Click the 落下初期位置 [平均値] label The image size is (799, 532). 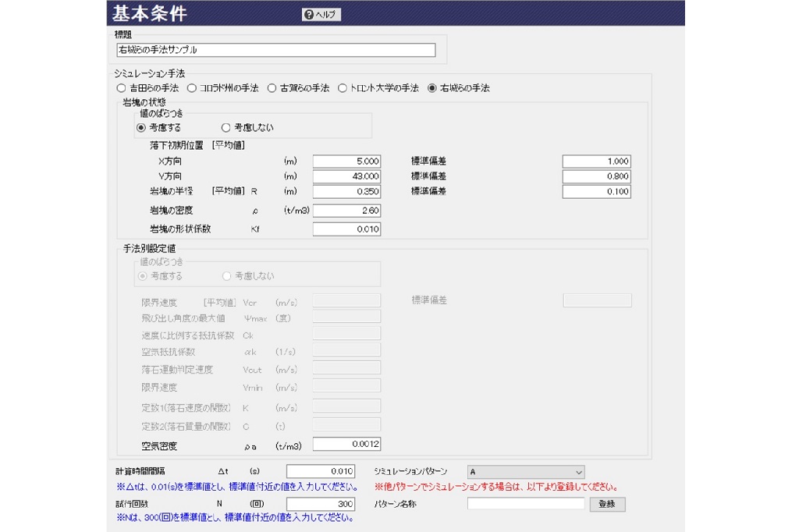click(197, 146)
